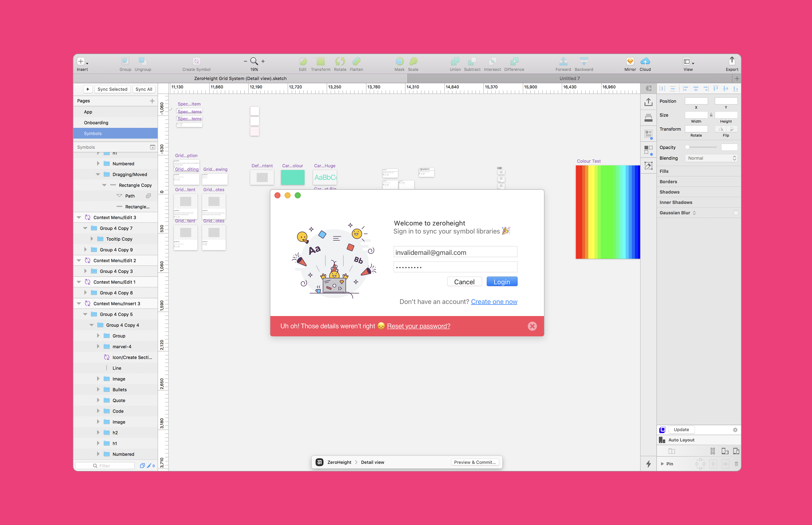Select the teal Car...olour swatch artboard

tap(293, 178)
